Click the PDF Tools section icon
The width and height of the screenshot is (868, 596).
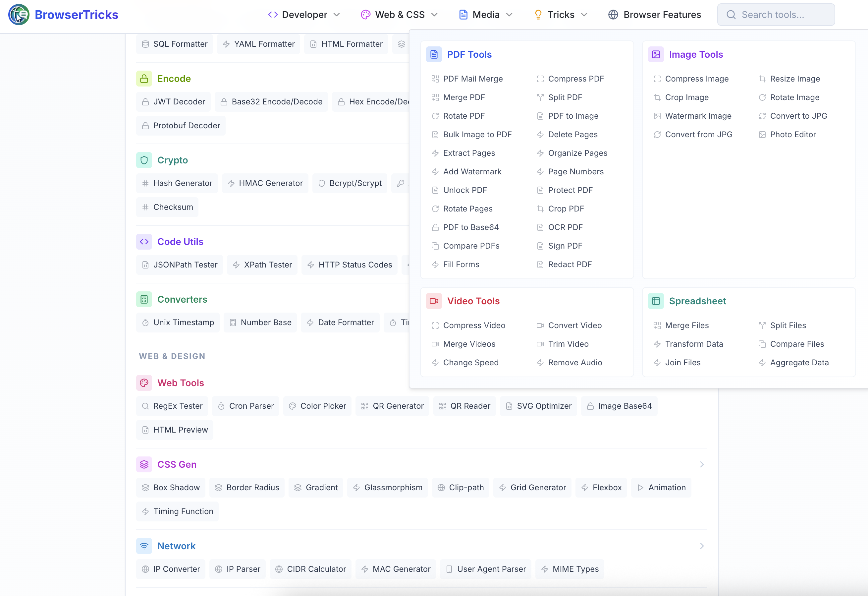(434, 54)
